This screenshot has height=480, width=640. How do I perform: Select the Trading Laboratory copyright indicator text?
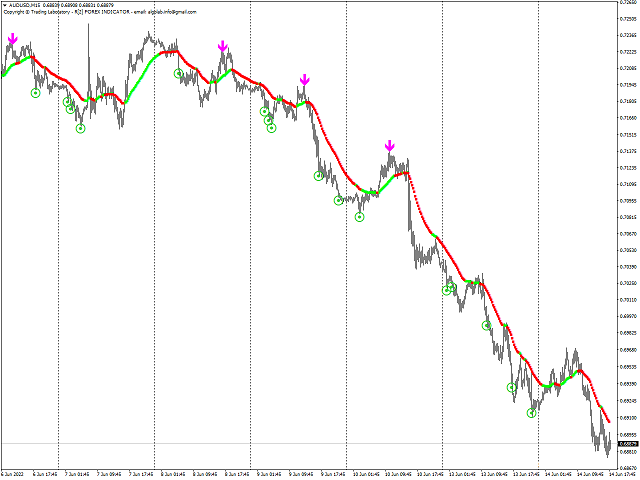pos(100,12)
